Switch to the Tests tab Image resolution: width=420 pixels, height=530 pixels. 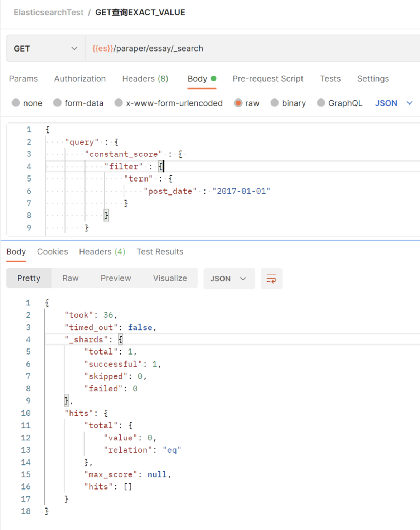(x=331, y=79)
